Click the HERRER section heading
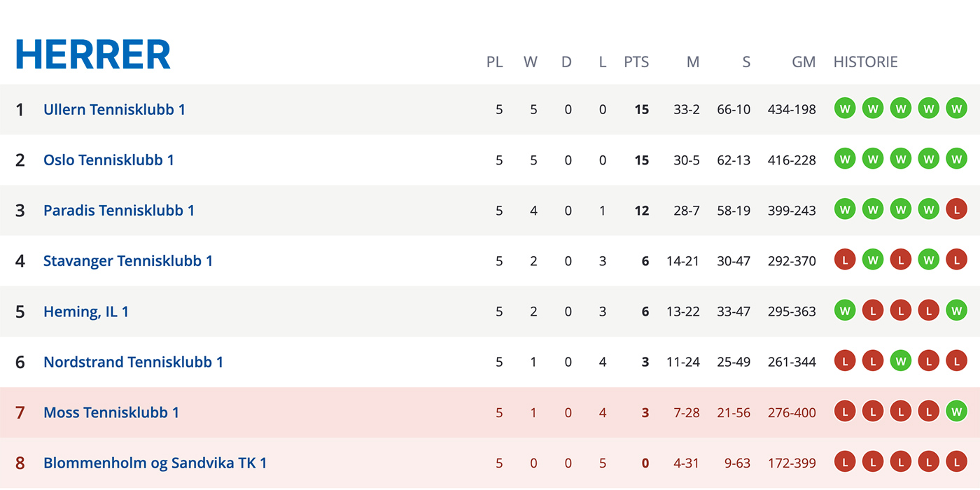This screenshot has height=490, width=980. 93,55
